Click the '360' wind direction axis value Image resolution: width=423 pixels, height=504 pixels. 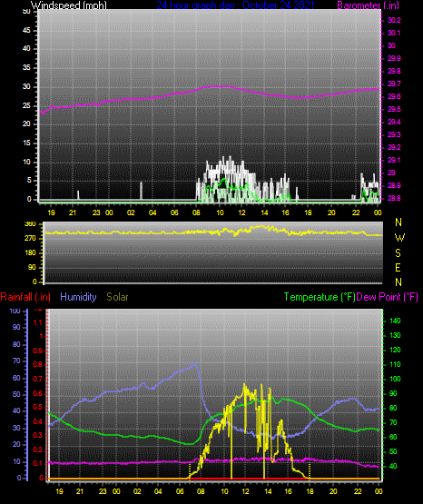[x=30, y=224]
